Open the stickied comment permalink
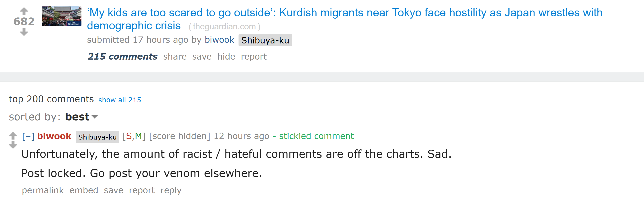This screenshot has height=198, width=644. point(43,191)
